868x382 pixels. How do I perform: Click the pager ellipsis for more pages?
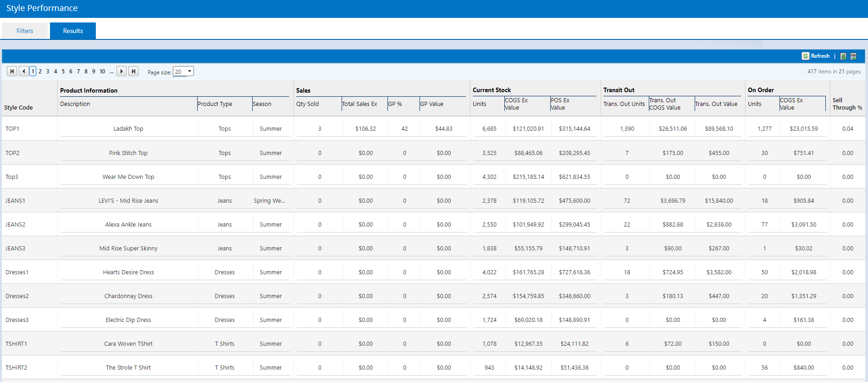coord(111,72)
